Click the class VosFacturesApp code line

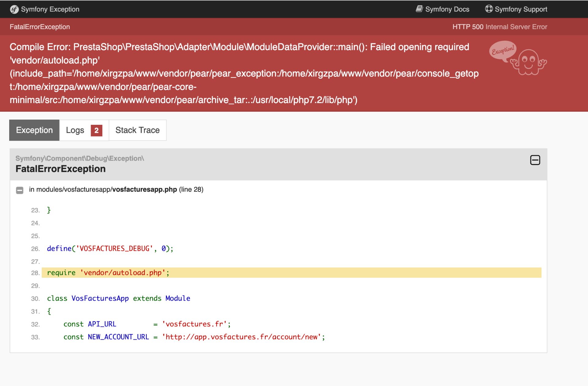[x=119, y=298]
